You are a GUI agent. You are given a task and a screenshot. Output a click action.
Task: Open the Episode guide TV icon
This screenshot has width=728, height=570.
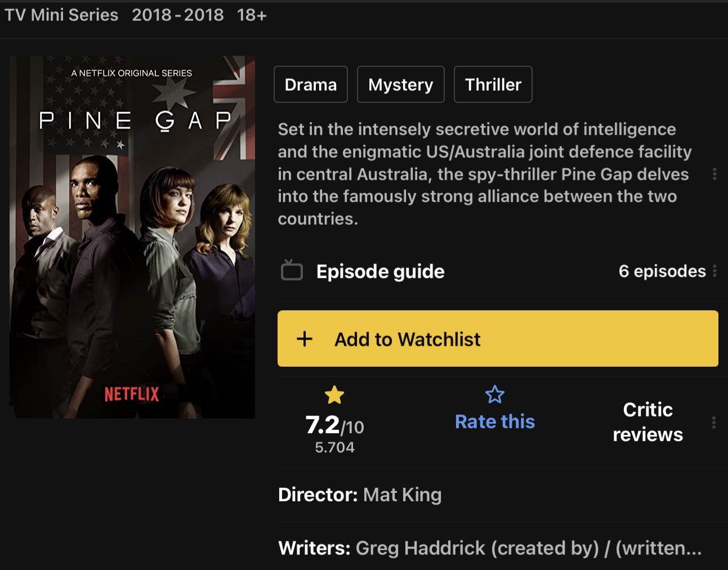(x=291, y=271)
